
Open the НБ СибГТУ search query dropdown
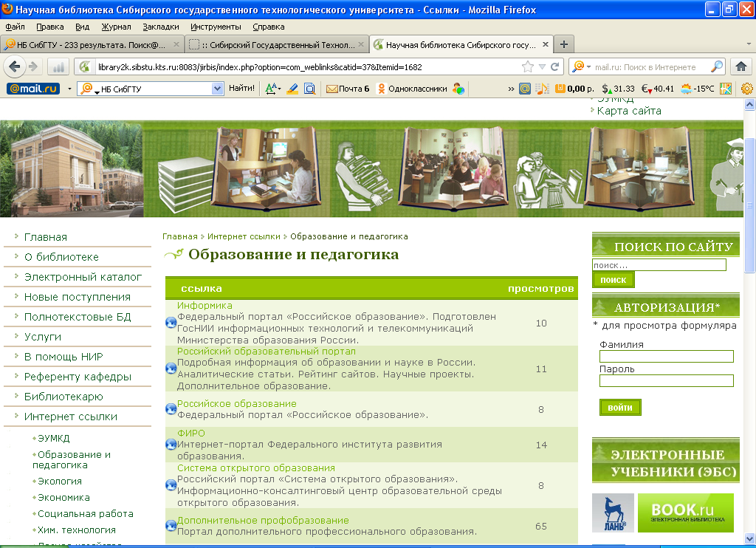[218, 89]
